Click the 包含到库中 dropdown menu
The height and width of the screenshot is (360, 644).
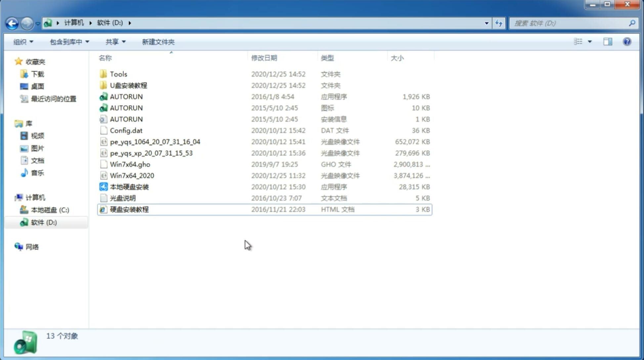pyautogui.click(x=68, y=41)
